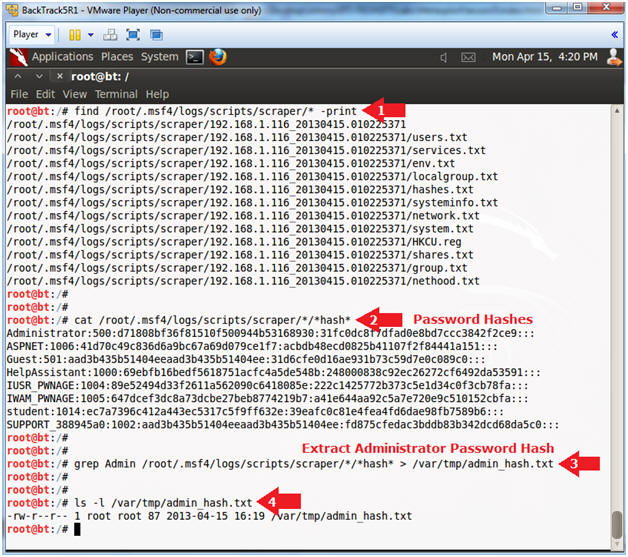Image resolution: width=628 pixels, height=557 pixels.
Task: Open the System menu
Action: pos(159,57)
